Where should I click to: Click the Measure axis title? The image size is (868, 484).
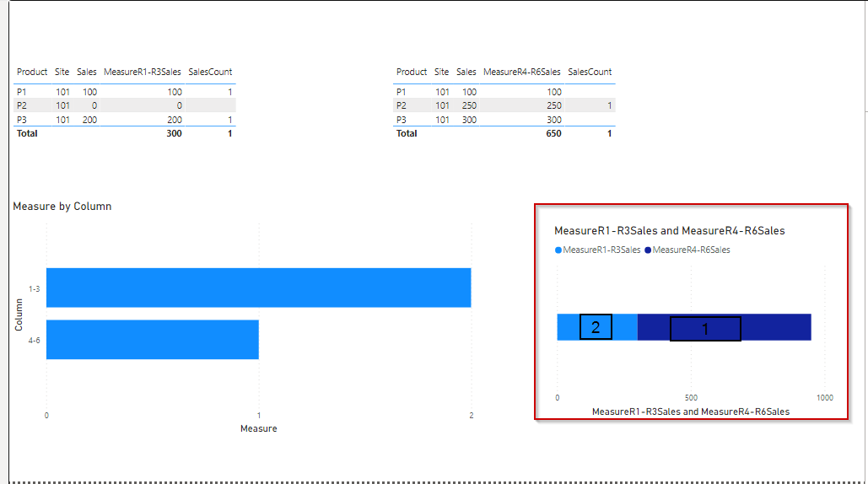pos(258,428)
